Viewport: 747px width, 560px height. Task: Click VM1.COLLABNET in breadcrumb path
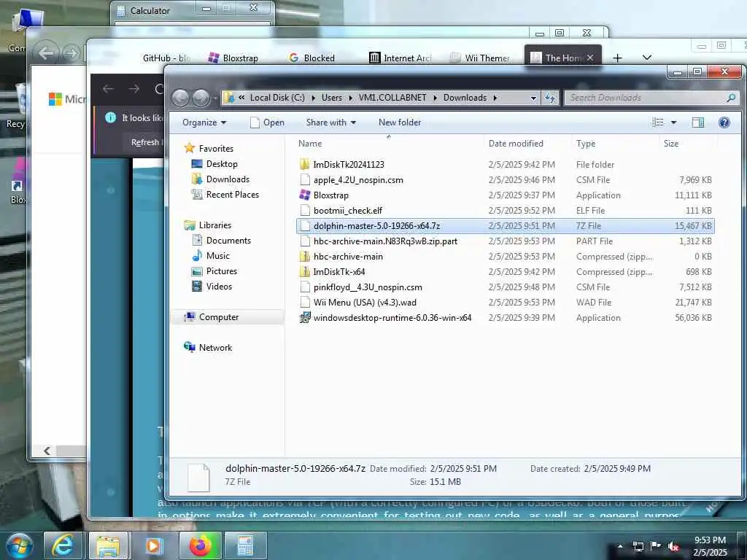[392, 98]
